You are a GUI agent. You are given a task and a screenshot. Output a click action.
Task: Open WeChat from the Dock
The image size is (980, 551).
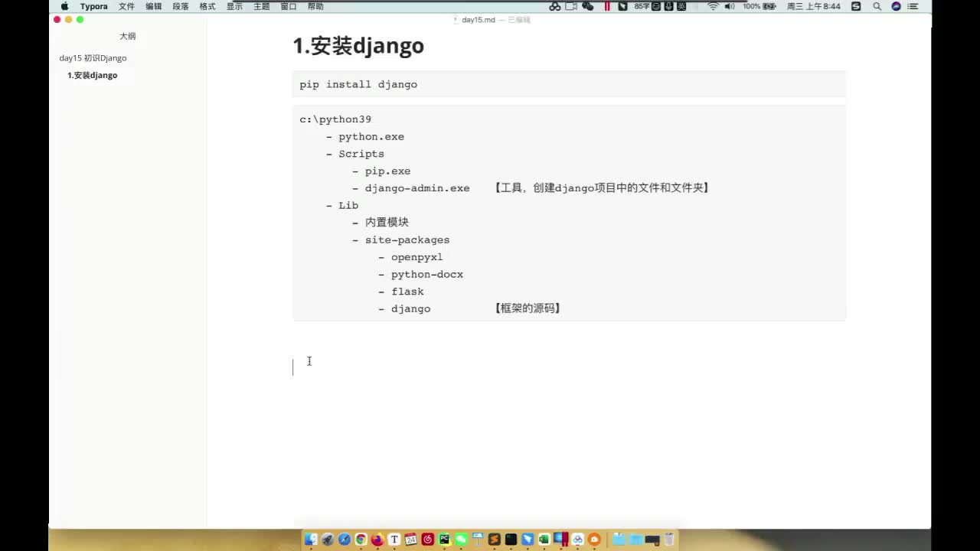point(461,540)
